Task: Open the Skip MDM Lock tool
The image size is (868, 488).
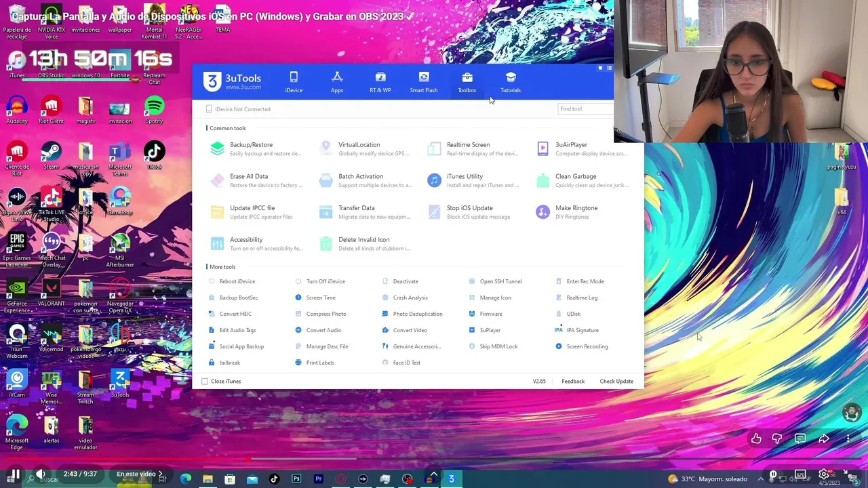Action: coord(493,346)
